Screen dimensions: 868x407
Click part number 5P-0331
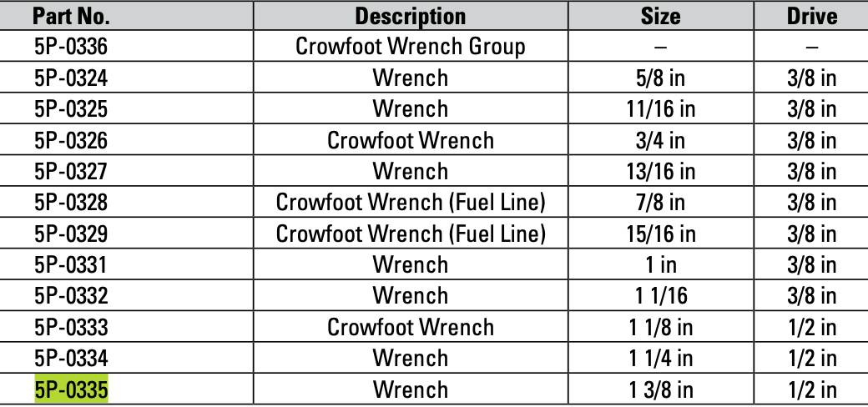[72, 265]
